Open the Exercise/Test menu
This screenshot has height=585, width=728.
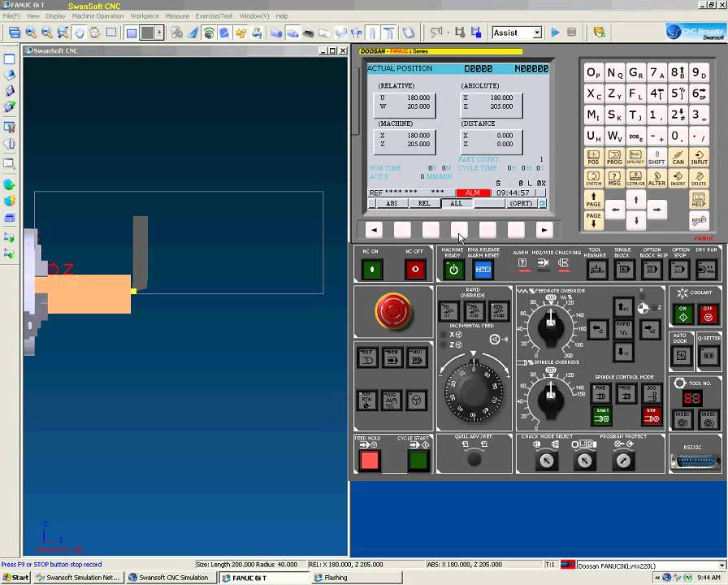pyautogui.click(x=214, y=15)
